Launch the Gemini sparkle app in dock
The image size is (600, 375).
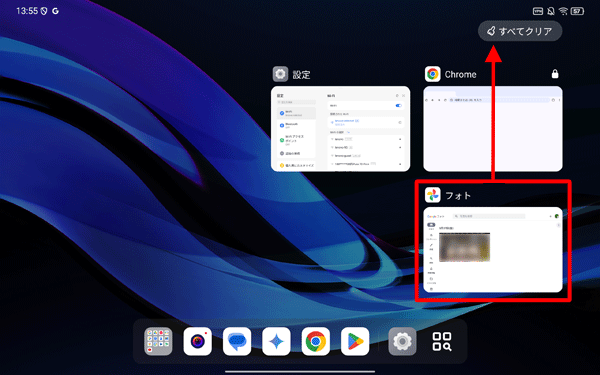point(276,341)
